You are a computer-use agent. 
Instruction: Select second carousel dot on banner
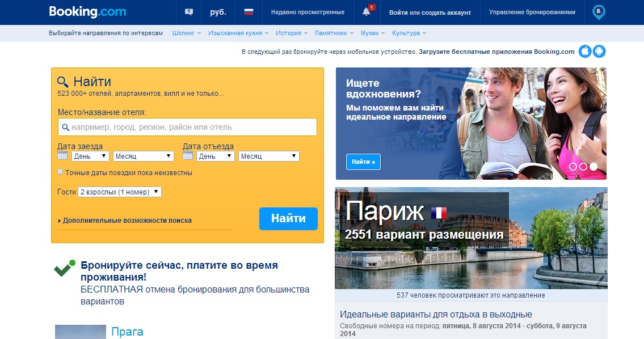pos(583,167)
